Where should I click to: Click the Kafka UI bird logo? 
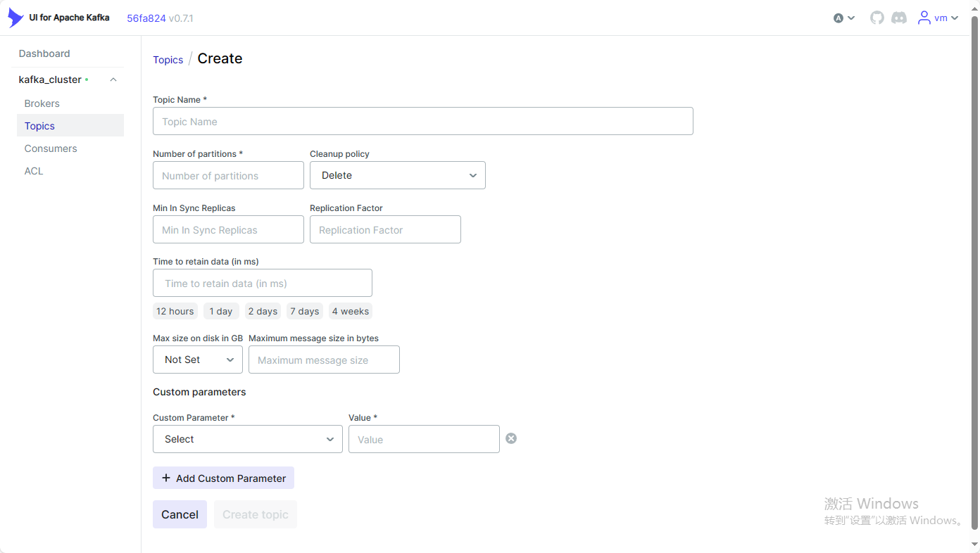15,18
